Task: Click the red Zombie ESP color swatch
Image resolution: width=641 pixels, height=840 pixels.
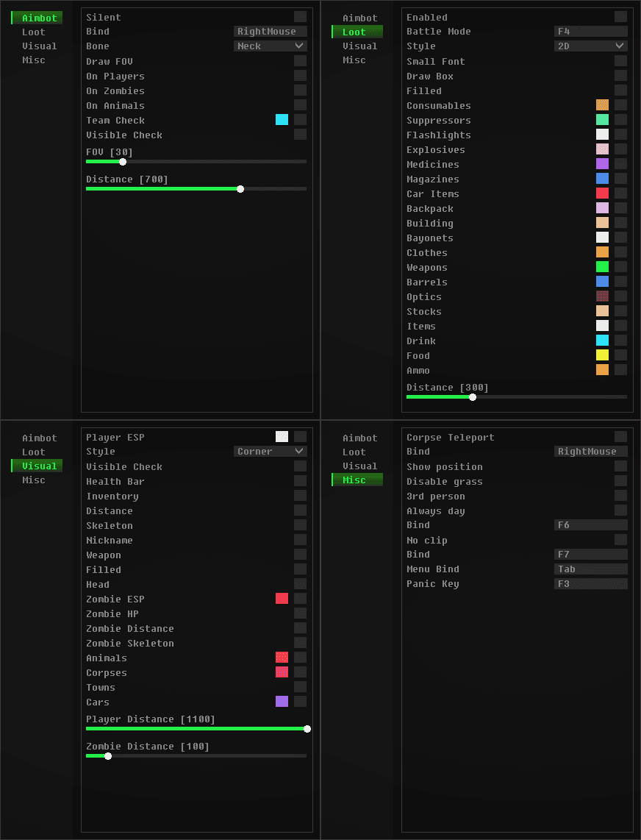Action: point(282,599)
